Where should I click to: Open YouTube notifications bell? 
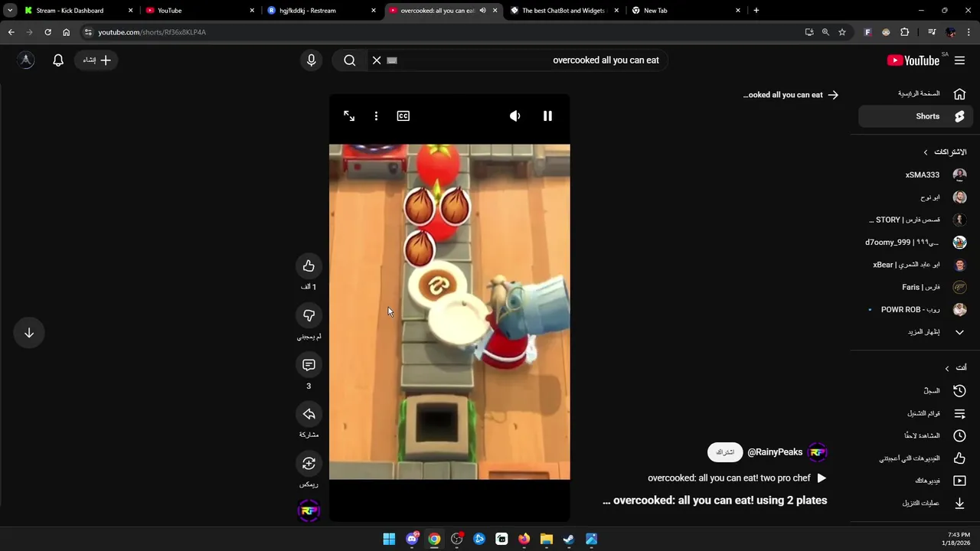tap(58, 60)
